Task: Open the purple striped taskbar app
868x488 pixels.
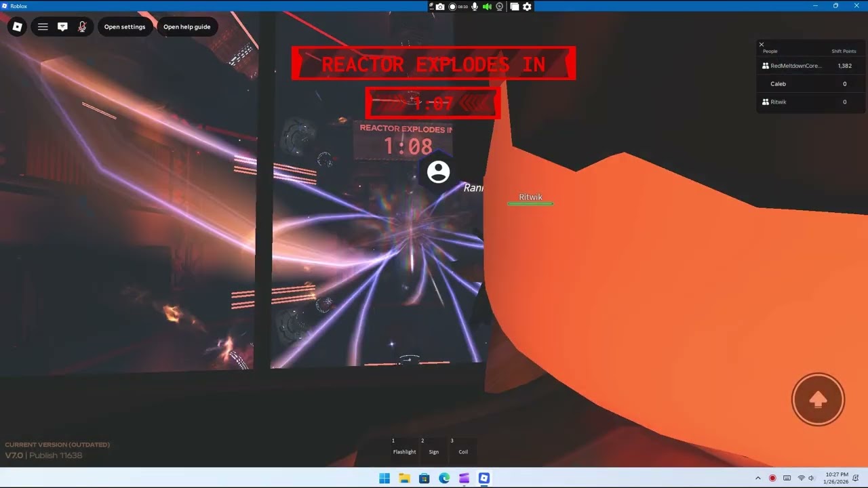Action: click(x=464, y=478)
